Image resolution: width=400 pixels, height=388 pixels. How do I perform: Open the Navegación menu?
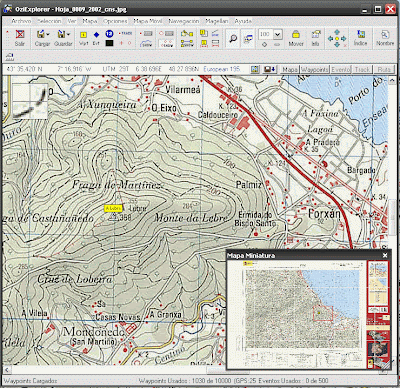[184, 21]
